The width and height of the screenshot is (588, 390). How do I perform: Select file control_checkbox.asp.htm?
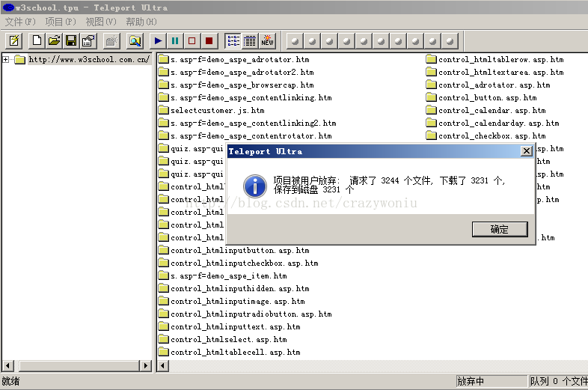point(492,136)
